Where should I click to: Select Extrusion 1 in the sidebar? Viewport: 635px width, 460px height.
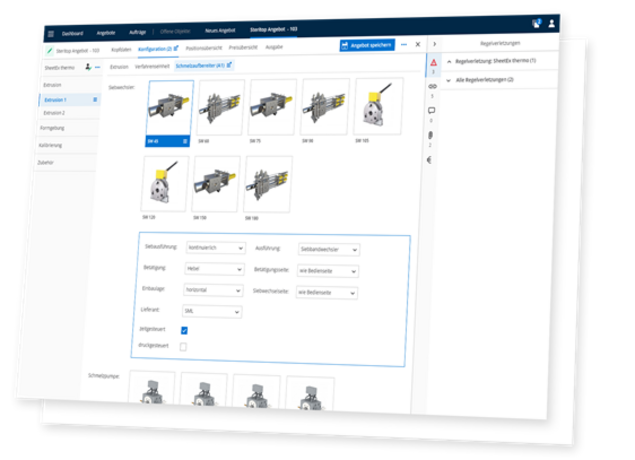tap(69, 100)
